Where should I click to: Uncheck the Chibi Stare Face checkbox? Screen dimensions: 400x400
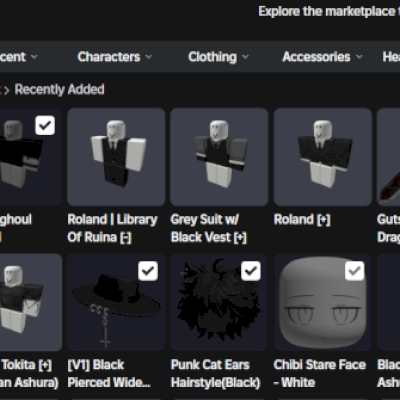354,271
